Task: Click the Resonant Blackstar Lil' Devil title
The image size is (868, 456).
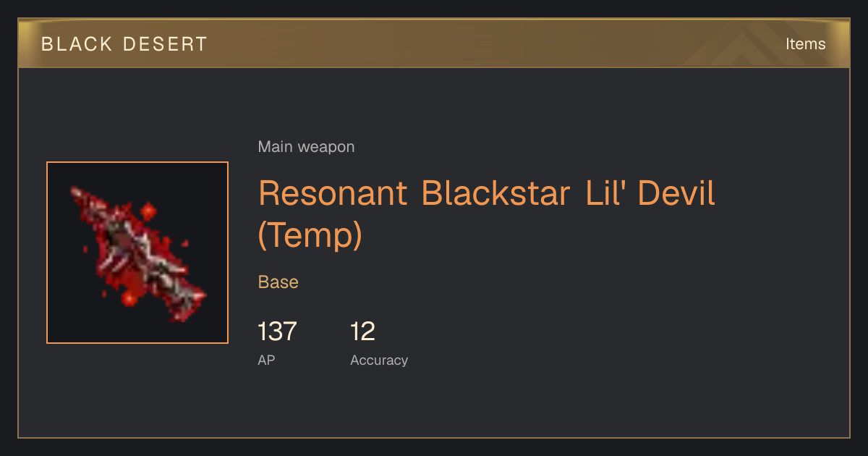Action: (487, 214)
